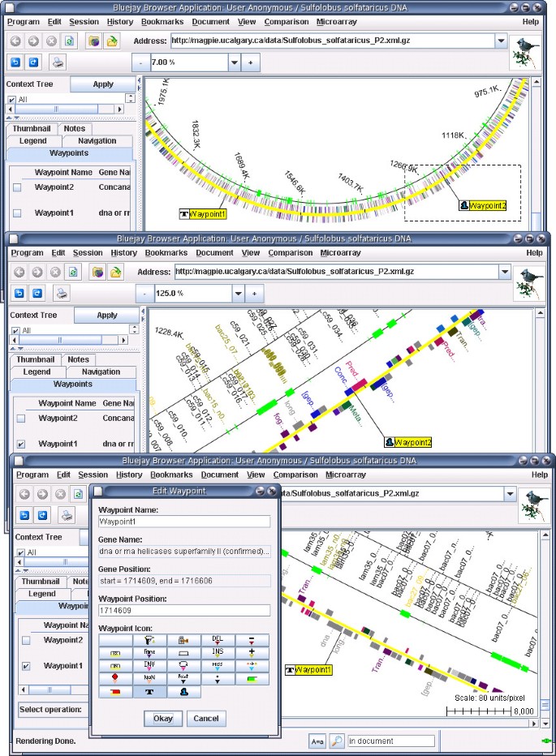Choose the bold T text waypoint icon

click(x=149, y=691)
